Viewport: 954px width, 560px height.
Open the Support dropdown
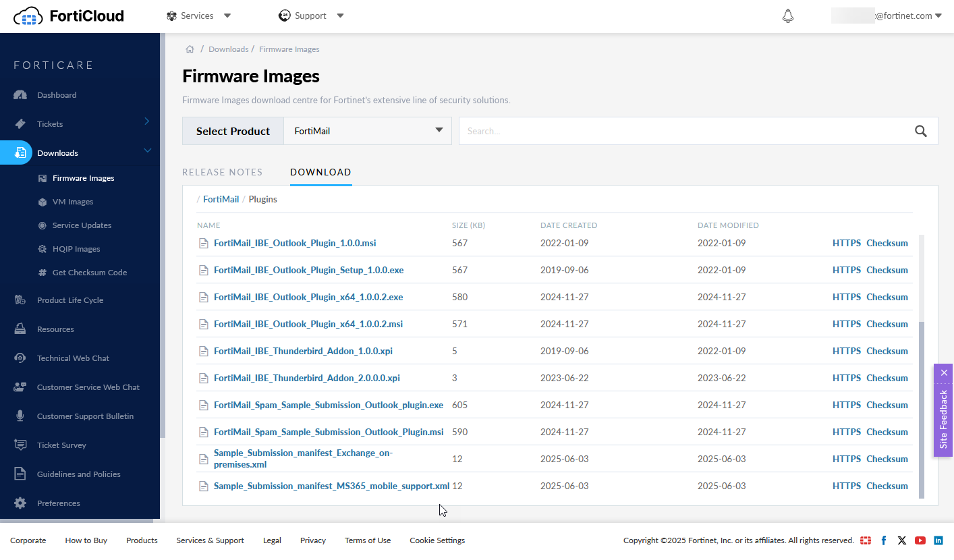tap(311, 15)
